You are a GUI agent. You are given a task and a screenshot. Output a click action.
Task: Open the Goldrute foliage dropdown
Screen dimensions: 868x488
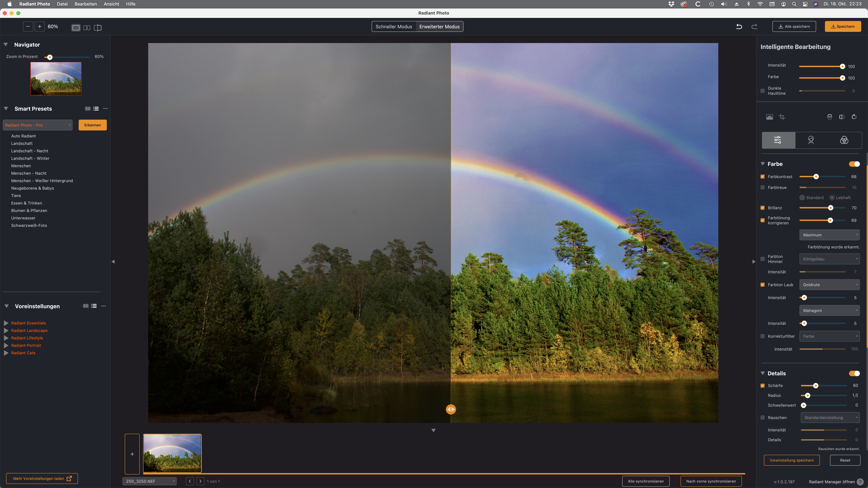point(829,285)
